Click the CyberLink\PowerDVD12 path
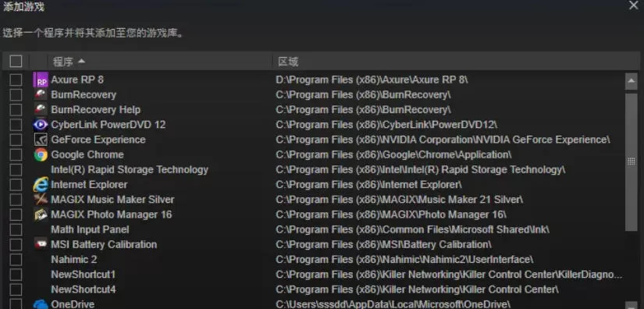Screen dimensions: 644x309 tap(386, 125)
